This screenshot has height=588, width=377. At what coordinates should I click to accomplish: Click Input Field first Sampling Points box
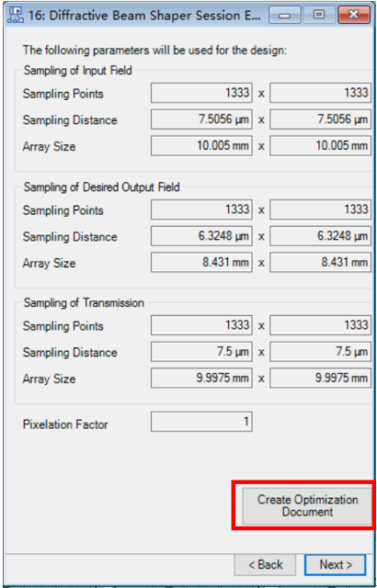201,93
